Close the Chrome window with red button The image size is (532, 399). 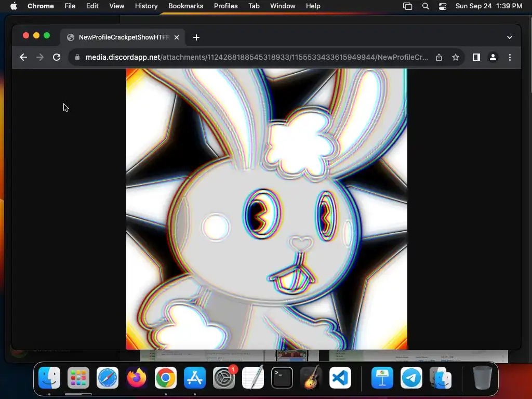coord(26,36)
